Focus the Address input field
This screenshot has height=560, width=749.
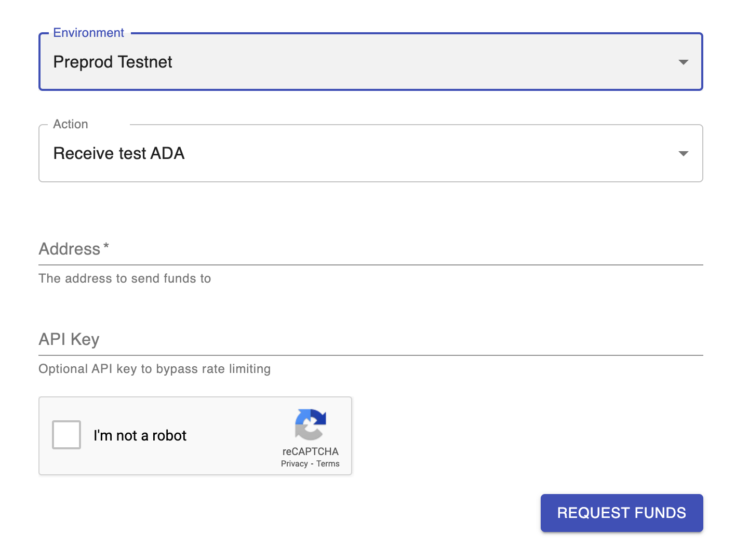coord(371,249)
